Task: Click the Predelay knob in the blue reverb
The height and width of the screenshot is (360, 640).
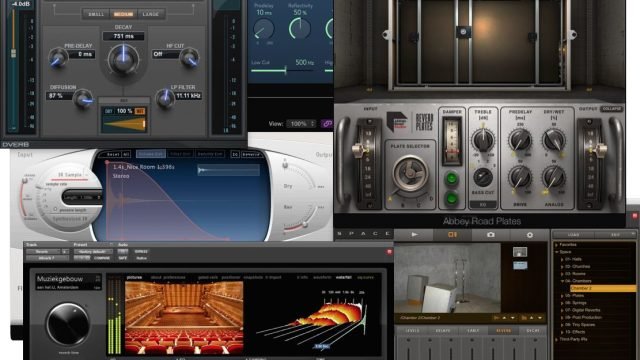Action: [x=264, y=29]
